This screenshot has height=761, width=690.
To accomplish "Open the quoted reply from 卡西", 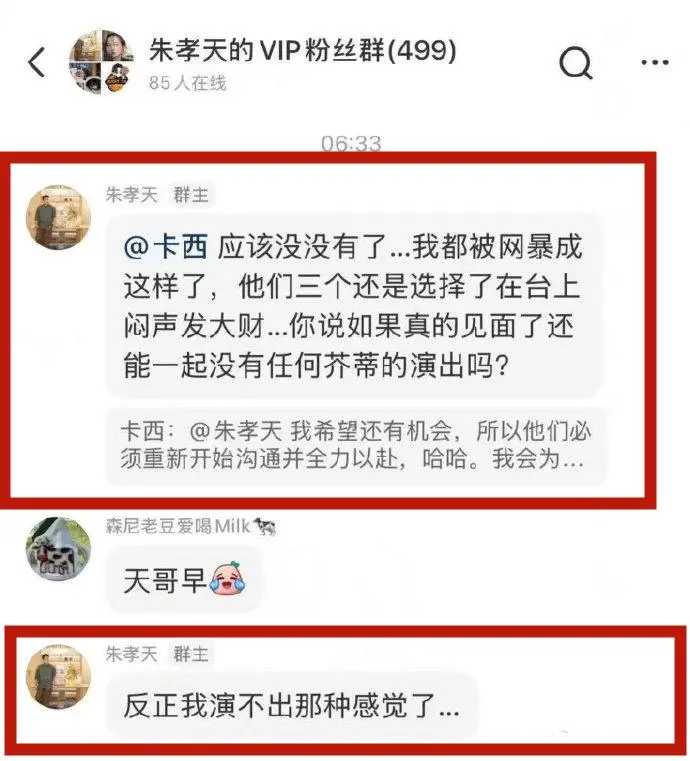I will click(x=355, y=446).
